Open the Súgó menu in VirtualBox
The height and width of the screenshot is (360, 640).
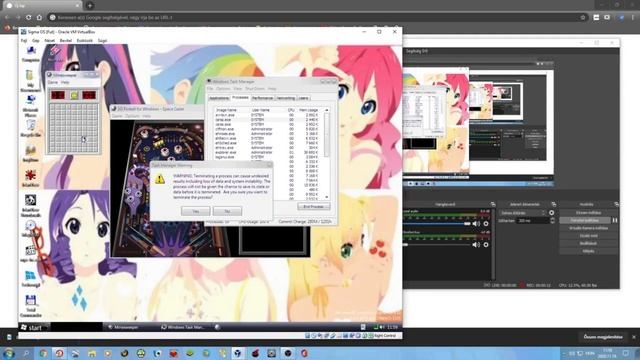pyautogui.click(x=102, y=41)
